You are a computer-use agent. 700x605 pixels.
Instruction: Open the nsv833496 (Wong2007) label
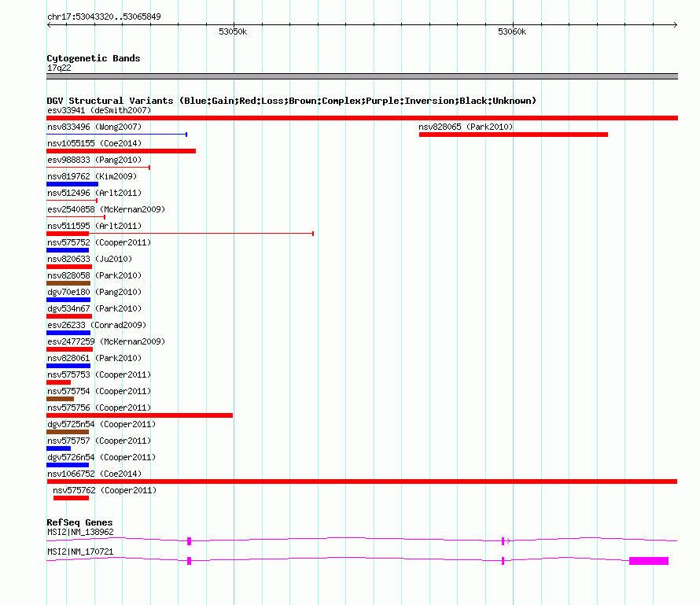click(94, 127)
